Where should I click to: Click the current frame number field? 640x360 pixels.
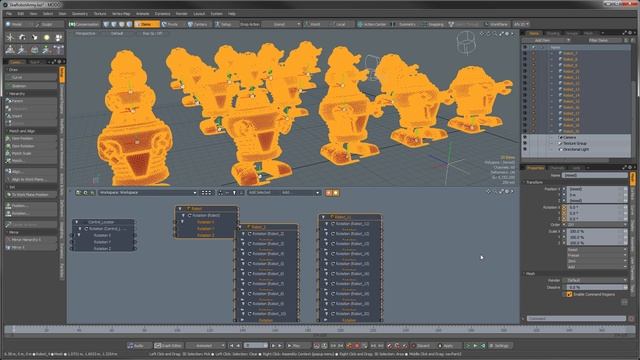tap(255, 346)
